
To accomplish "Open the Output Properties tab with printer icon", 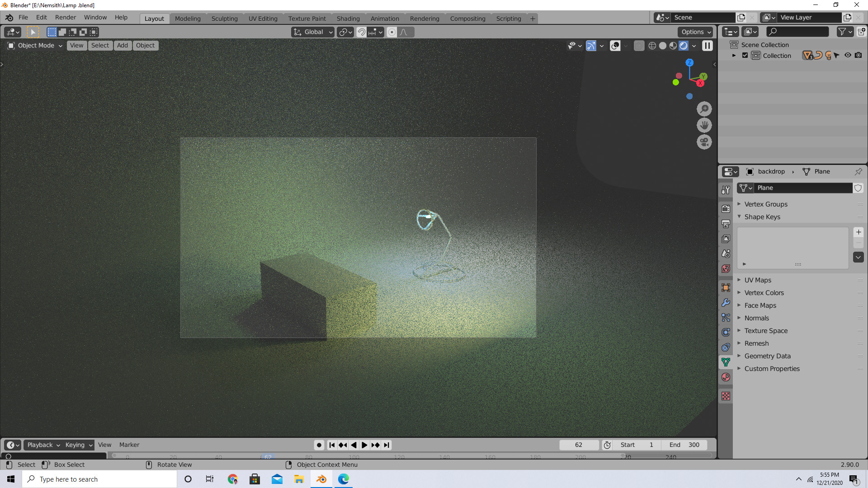I will pos(726,224).
